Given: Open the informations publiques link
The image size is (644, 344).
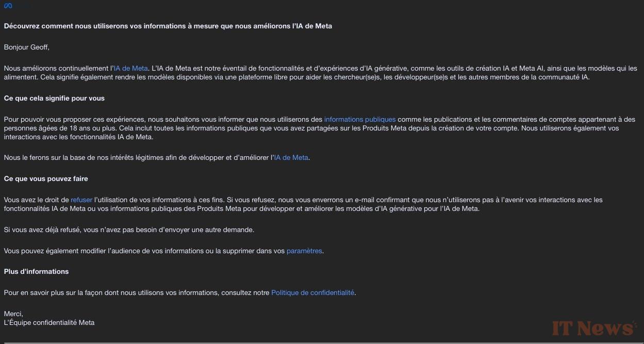Looking at the screenshot, I should [x=360, y=119].
